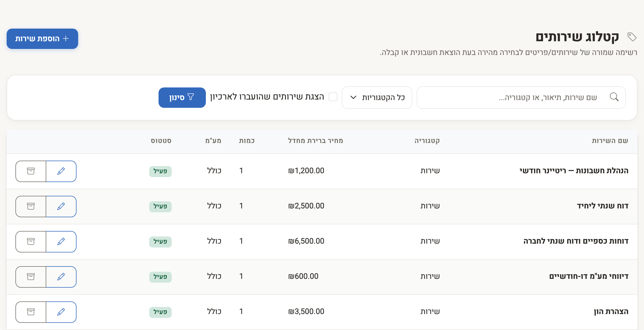Click פעיל status badge for הצהרת הון
Screen dimensions: 644x330
click(160, 312)
